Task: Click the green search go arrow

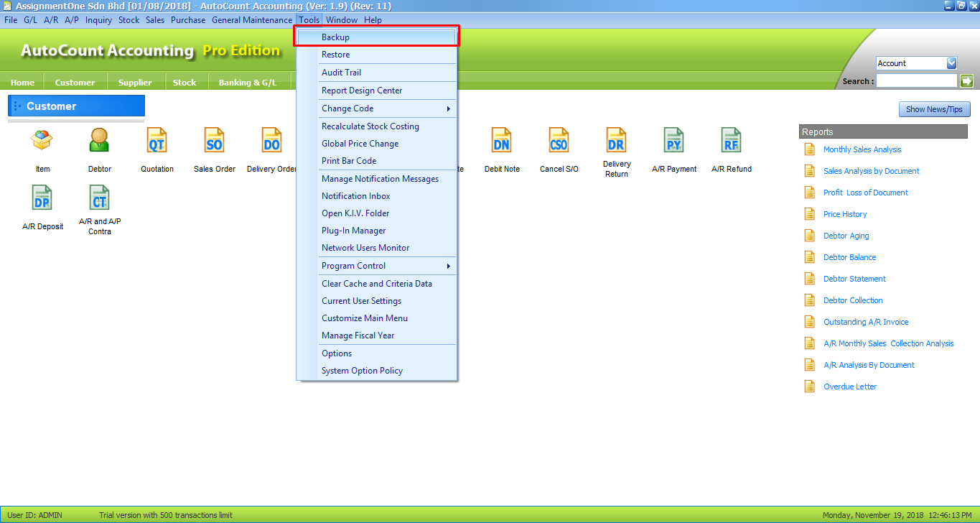Action: 966,81
